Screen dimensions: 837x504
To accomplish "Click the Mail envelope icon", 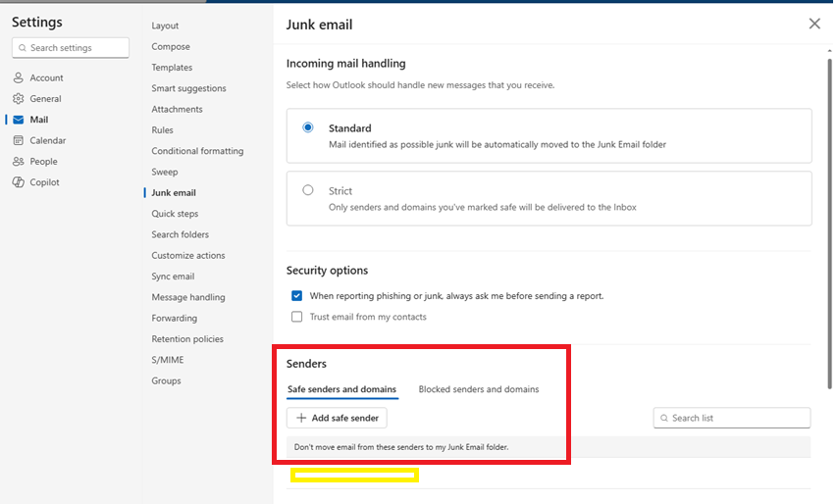I will click(18, 120).
